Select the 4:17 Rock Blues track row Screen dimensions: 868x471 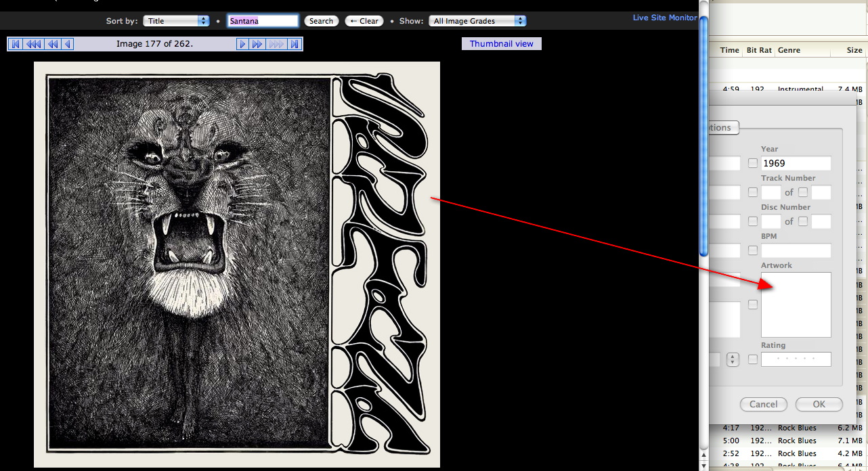coord(789,428)
